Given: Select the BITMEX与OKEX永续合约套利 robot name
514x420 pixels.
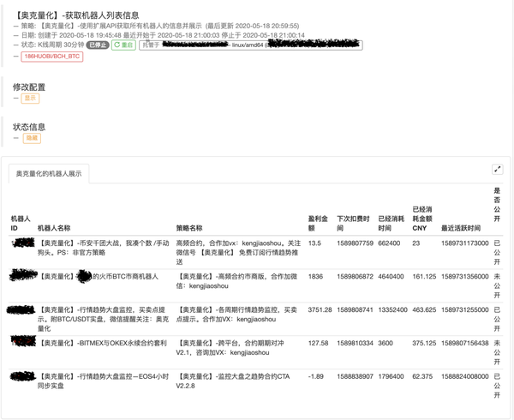Looking at the screenshot, I should point(103,343).
